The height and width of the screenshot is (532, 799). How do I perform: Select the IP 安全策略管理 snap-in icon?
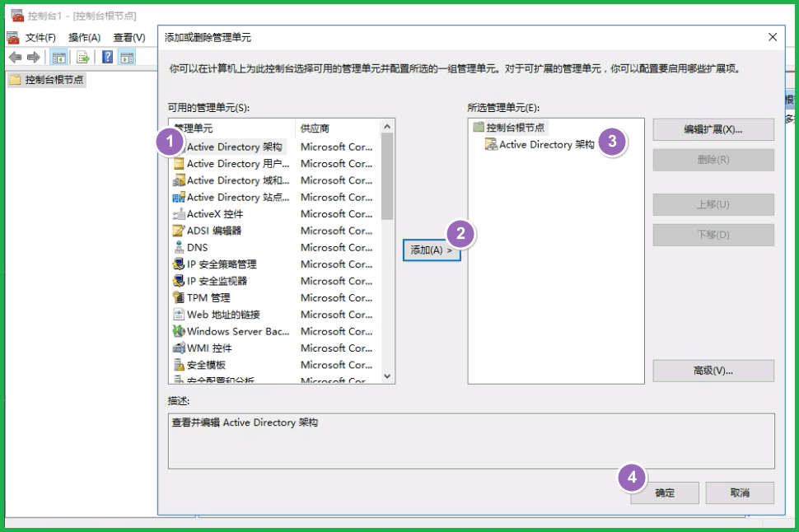tap(179, 264)
